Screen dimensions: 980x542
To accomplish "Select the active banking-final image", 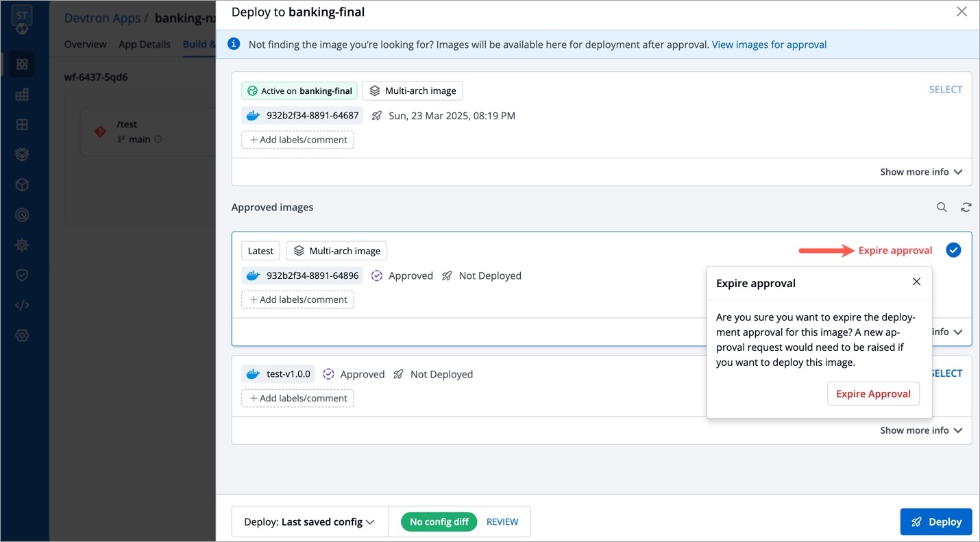I will click(x=945, y=90).
